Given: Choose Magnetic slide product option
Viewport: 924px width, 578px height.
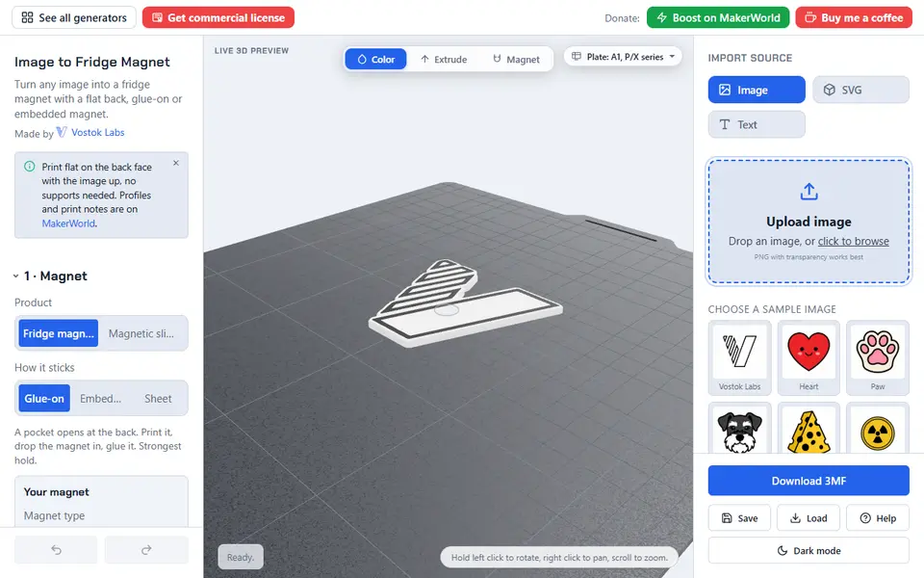Looking at the screenshot, I should tap(141, 333).
